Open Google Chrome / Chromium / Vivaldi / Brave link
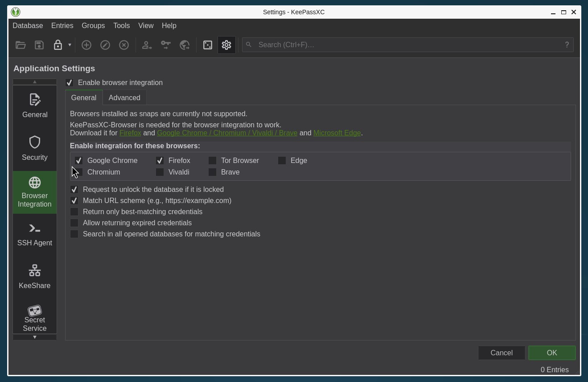The height and width of the screenshot is (382, 588). [x=227, y=133]
